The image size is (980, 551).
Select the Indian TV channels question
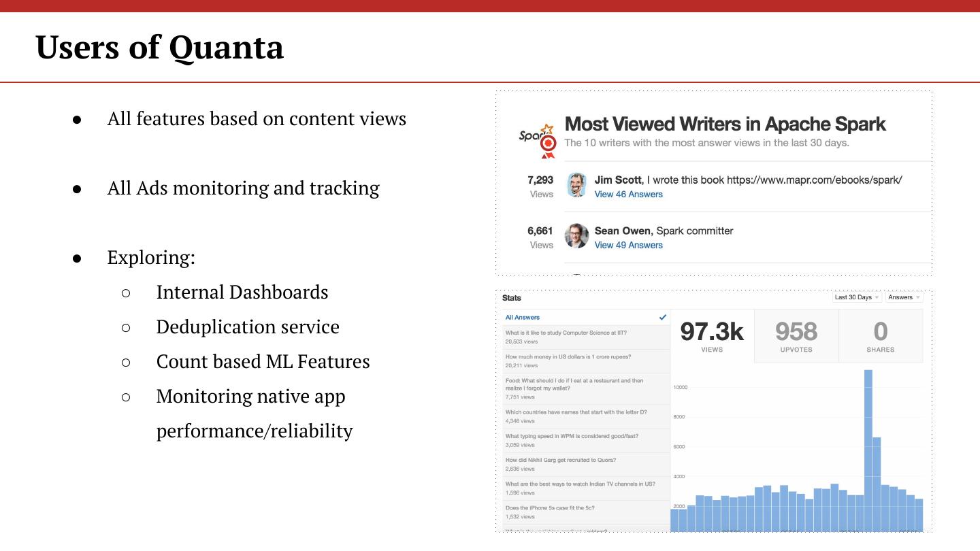[586, 488]
